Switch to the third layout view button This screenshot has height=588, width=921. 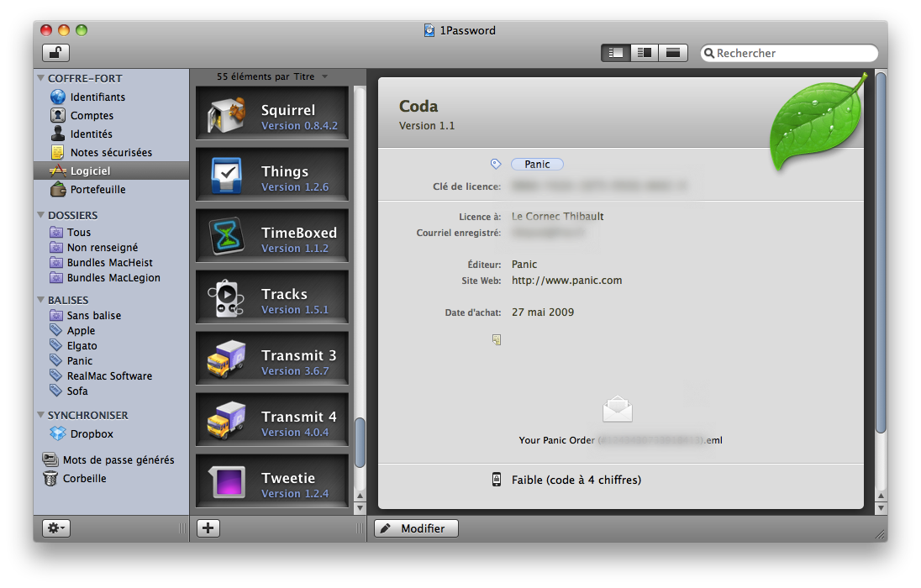(673, 53)
